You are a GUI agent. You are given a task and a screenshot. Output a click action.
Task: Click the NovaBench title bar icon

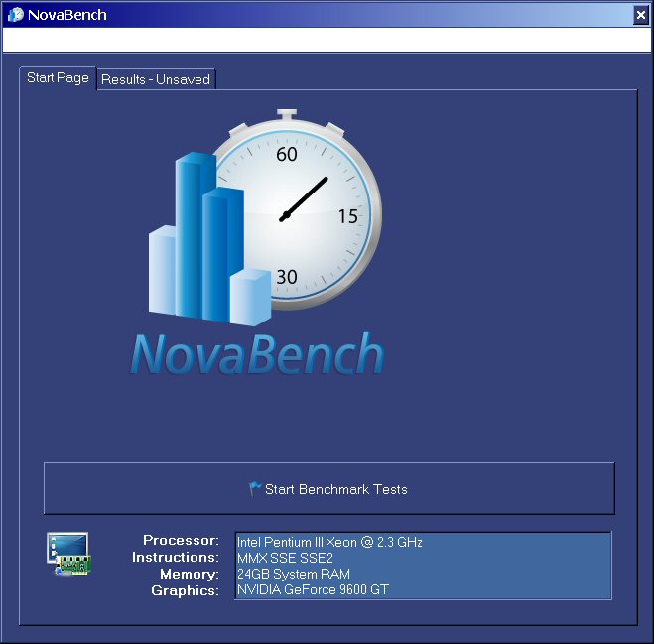click(16, 15)
